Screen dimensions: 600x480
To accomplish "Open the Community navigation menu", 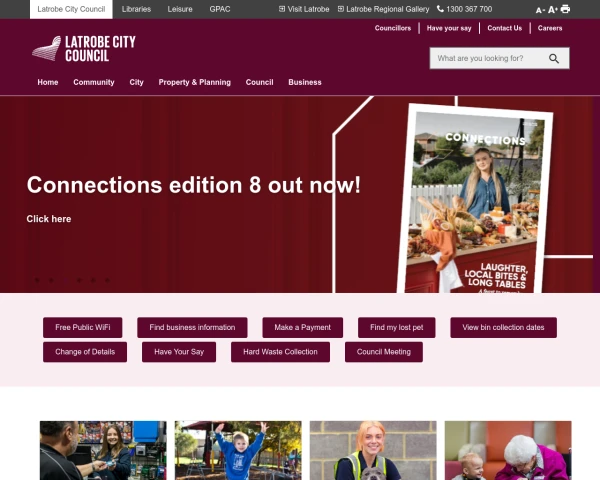I will [94, 82].
